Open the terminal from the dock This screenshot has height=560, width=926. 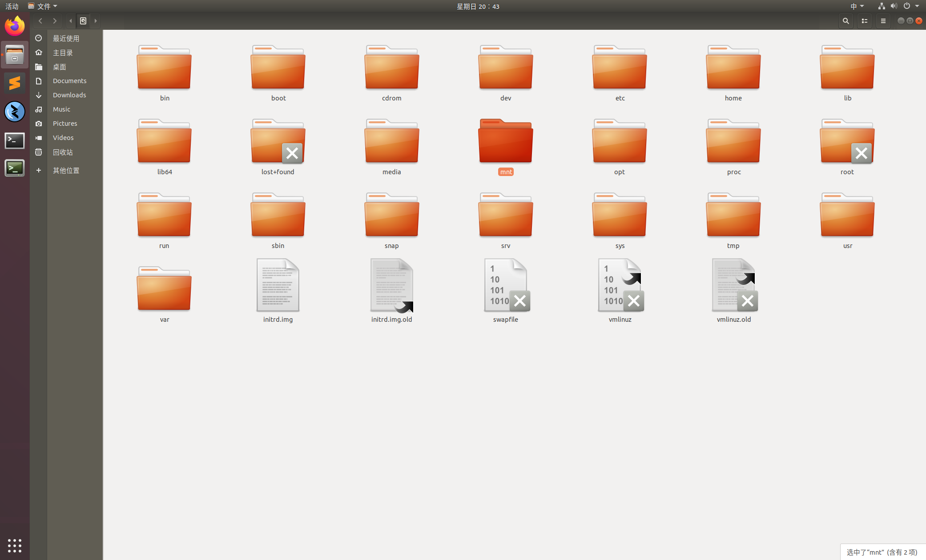point(15,140)
